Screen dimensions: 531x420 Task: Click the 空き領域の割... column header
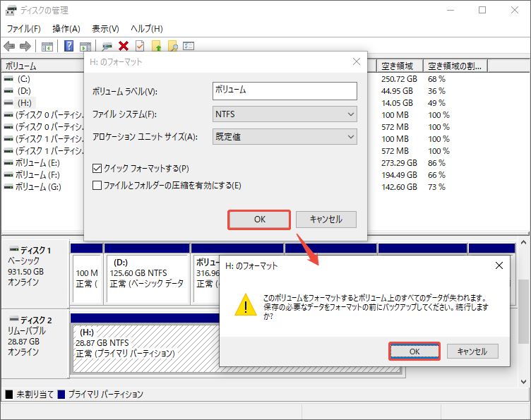455,66
